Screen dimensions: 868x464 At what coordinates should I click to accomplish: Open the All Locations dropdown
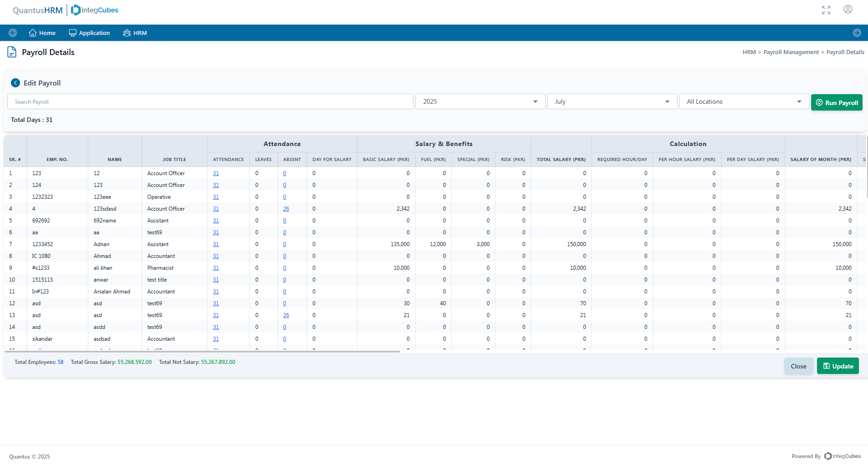pos(743,101)
